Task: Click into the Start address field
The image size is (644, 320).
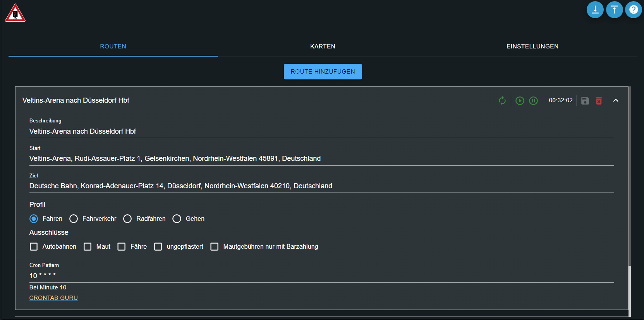Action: point(322,158)
